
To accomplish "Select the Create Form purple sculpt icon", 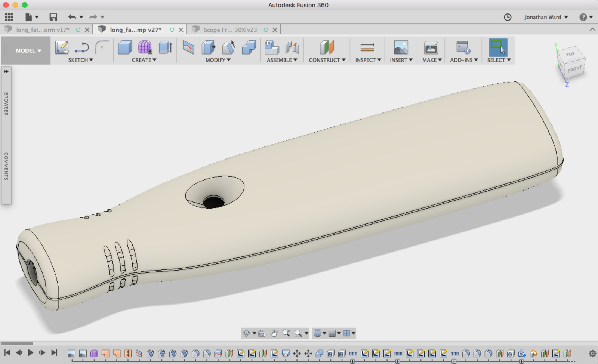I will tap(145, 48).
